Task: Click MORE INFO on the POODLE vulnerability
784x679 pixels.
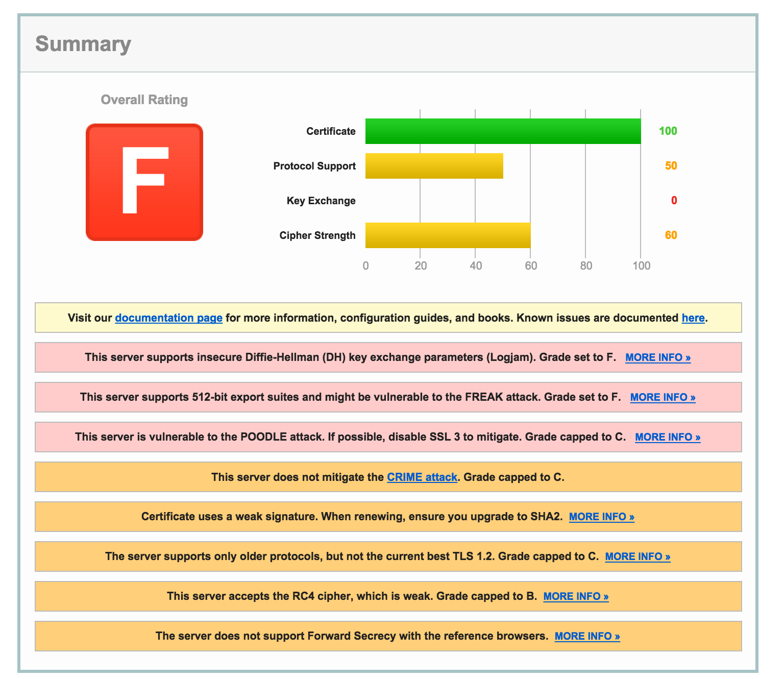Action: click(x=668, y=437)
